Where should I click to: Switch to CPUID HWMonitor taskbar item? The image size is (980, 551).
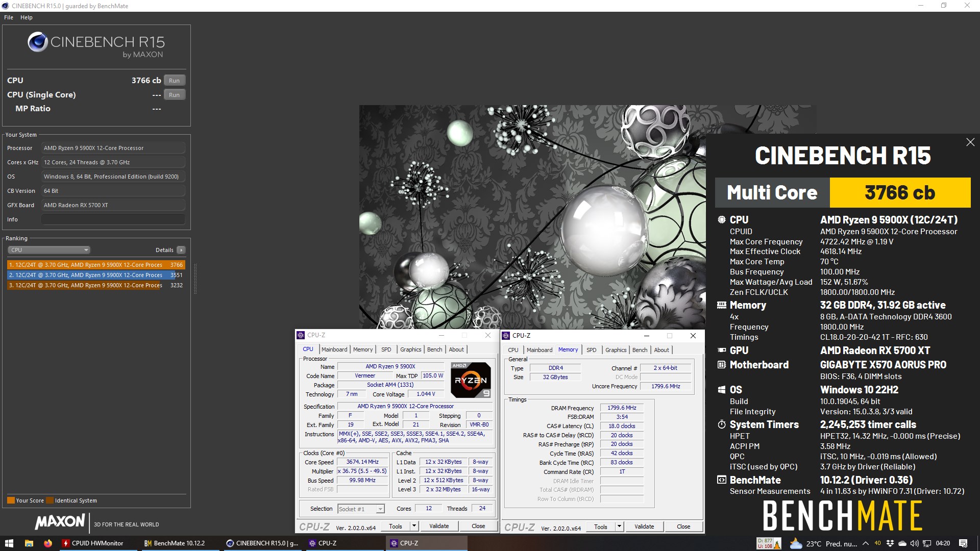click(98, 543)
